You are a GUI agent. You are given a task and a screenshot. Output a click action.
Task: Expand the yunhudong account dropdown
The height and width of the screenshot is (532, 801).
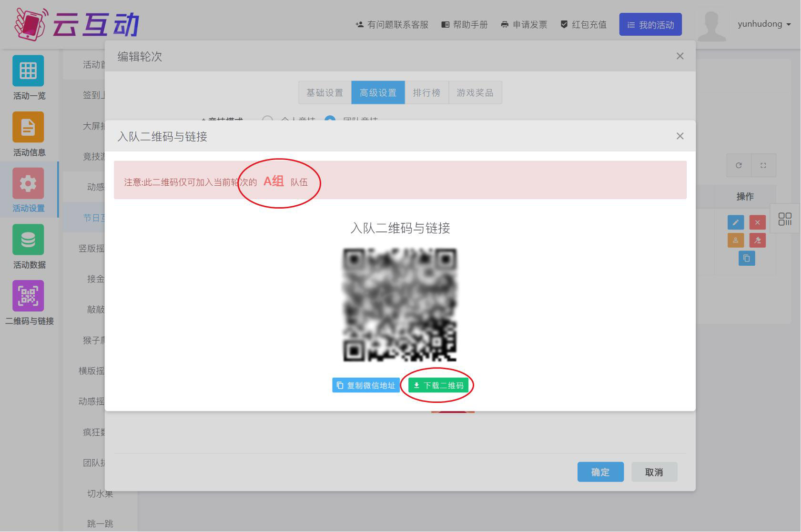(x=764, y=24)
